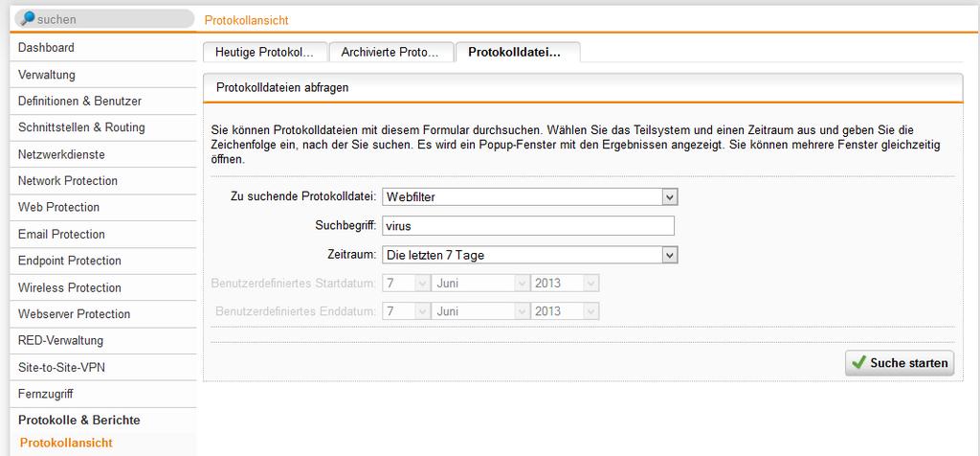Click the green checkmark on Suche starten

coord(857,363)
